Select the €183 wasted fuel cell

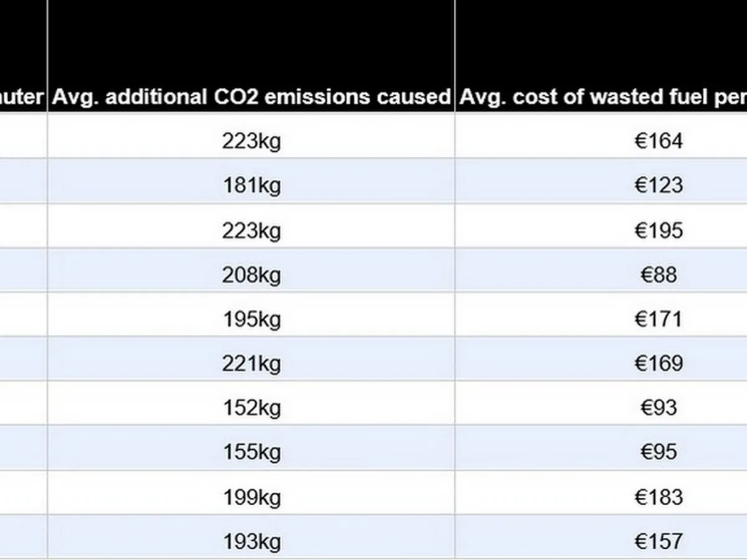pyautogui.click(x=659, y=497)
